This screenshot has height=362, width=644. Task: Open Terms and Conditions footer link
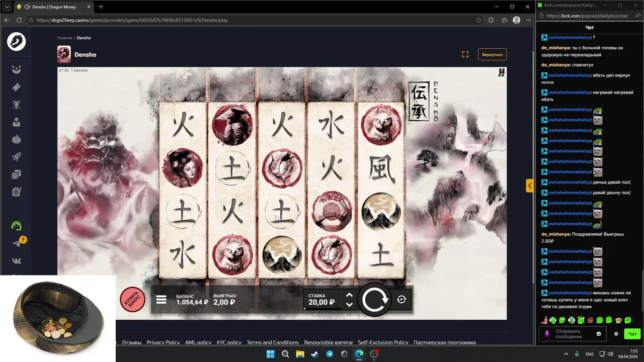pos(273,342)
